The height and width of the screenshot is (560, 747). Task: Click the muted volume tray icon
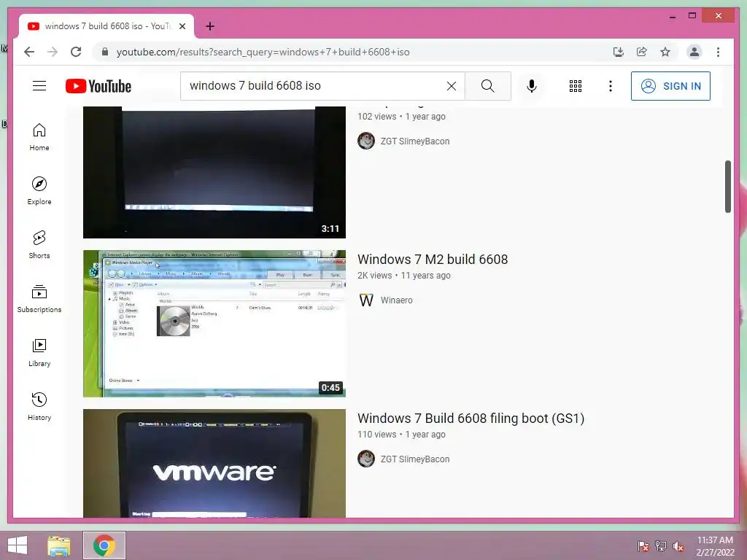click(x=678, y=545)
